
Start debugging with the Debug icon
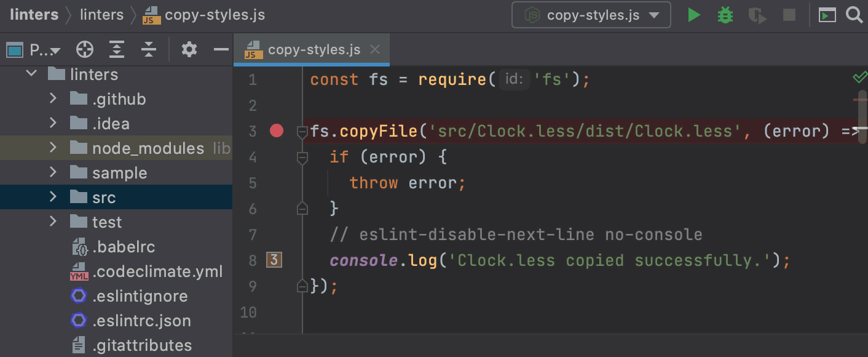[725, 15]
